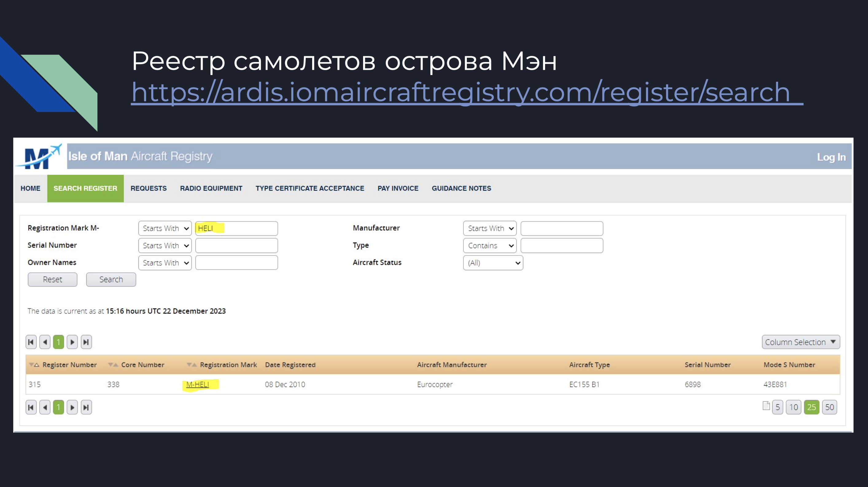Click the EC155 B1 aircraft type cell
The width and height of the screenshot is (868, 487).
[x=584, y=384]
